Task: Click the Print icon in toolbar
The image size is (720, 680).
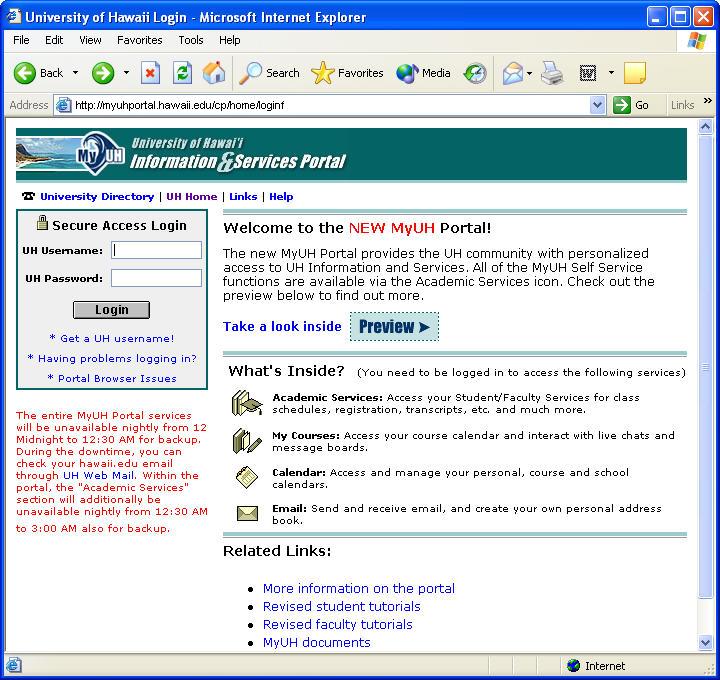Action: coord(552,73)
